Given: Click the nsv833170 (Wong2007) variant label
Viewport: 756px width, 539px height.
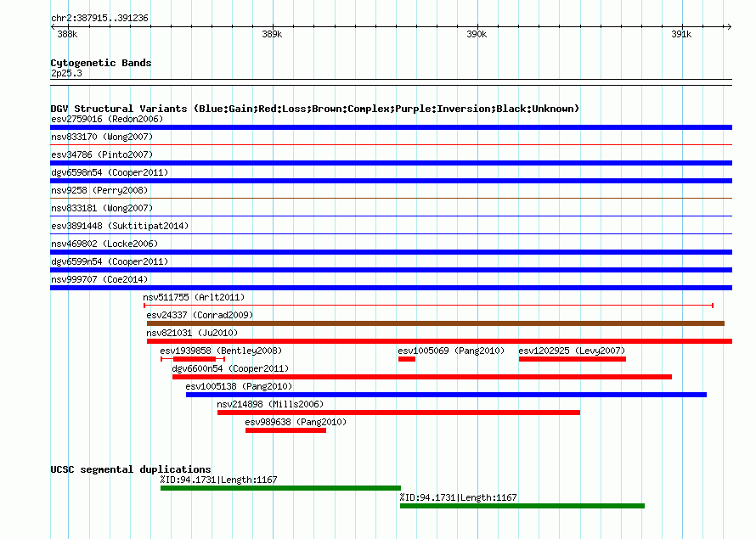Looking at the screenshot, I should [102, 137].
